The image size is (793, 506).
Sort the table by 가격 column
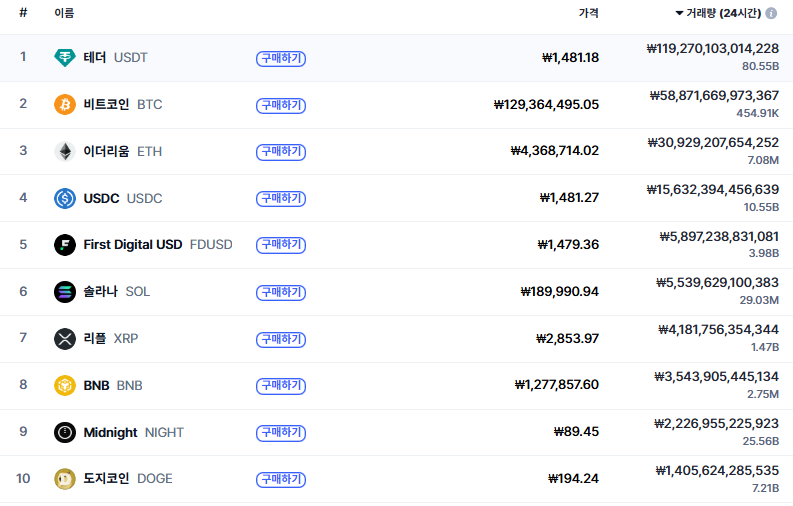tap(588, 14)
